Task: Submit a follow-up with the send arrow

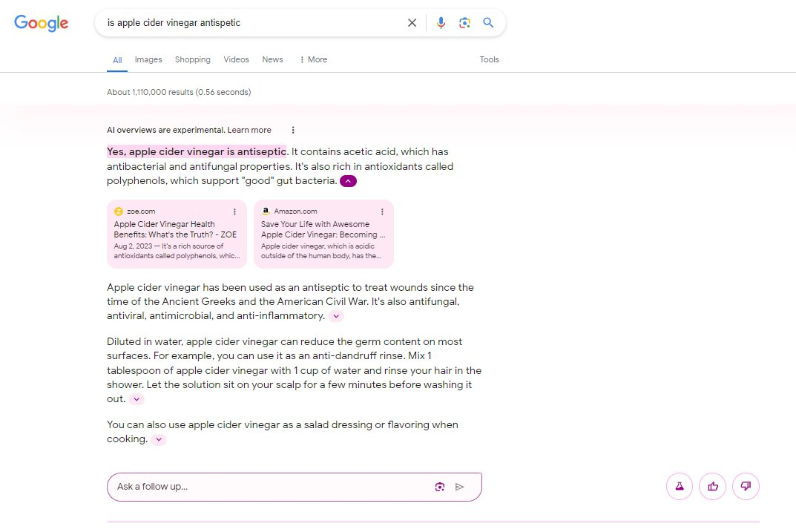Action: pos(459,486)
